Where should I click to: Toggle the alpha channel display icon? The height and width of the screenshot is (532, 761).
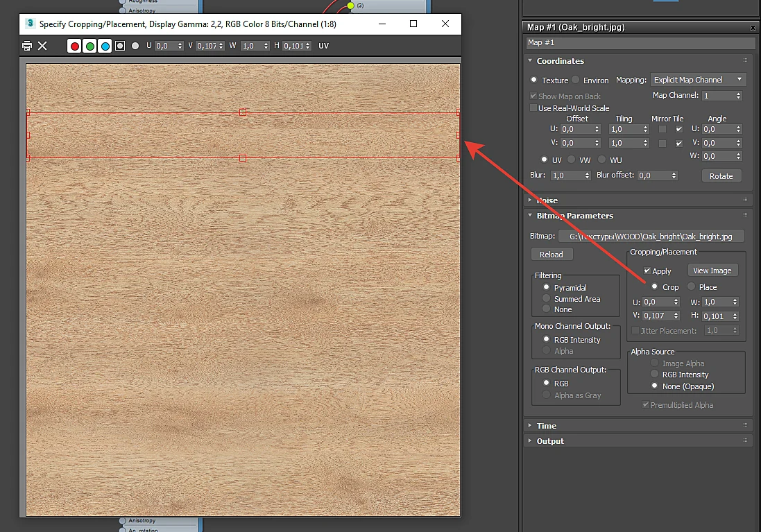tap(120, 46)
